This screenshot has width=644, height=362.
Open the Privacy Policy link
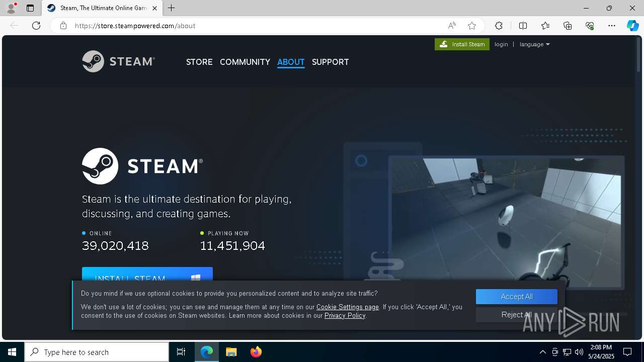[x=345, y=315]
